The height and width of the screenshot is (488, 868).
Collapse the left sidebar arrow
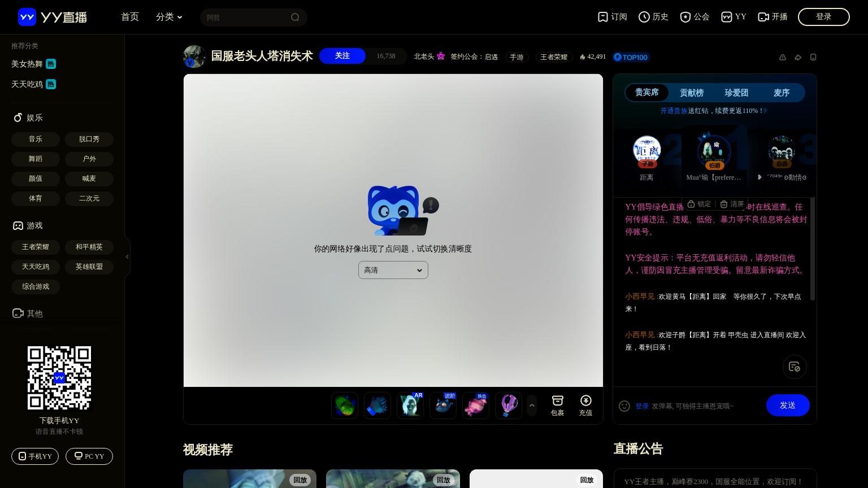[x=127, y=256]
